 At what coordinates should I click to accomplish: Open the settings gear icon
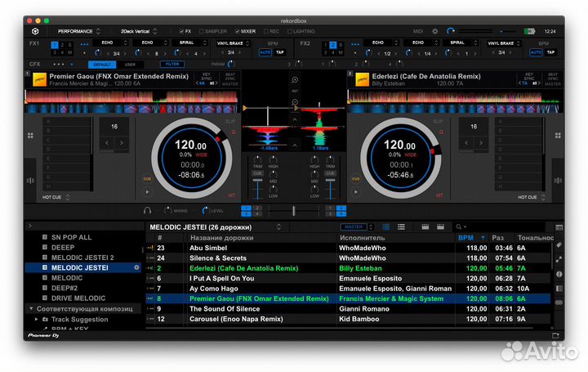[434, 31]
